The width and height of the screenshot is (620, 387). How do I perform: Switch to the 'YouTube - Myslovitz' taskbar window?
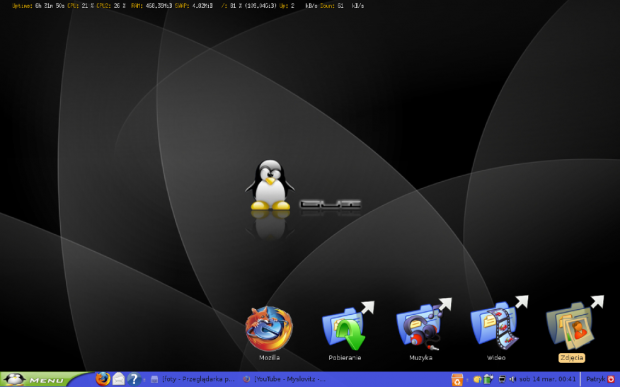click(x=285, y=379)
